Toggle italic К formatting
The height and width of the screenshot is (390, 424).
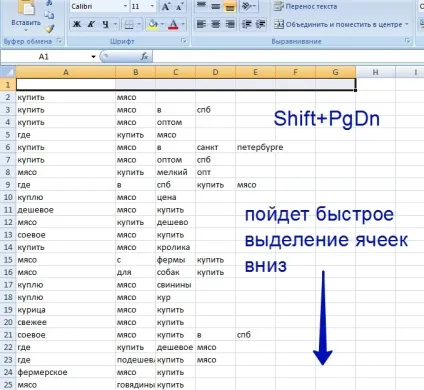[x=91, y=24]
